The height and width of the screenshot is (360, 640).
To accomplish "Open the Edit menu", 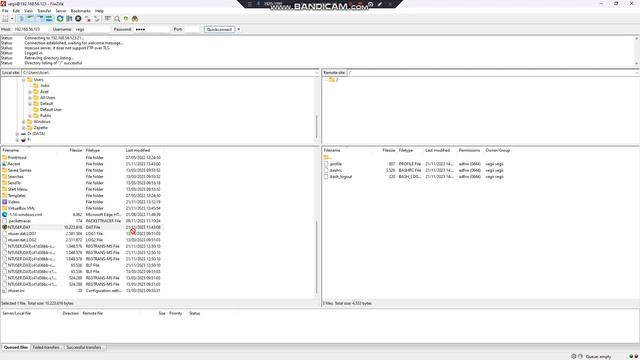I will click(x=16, y=11).
